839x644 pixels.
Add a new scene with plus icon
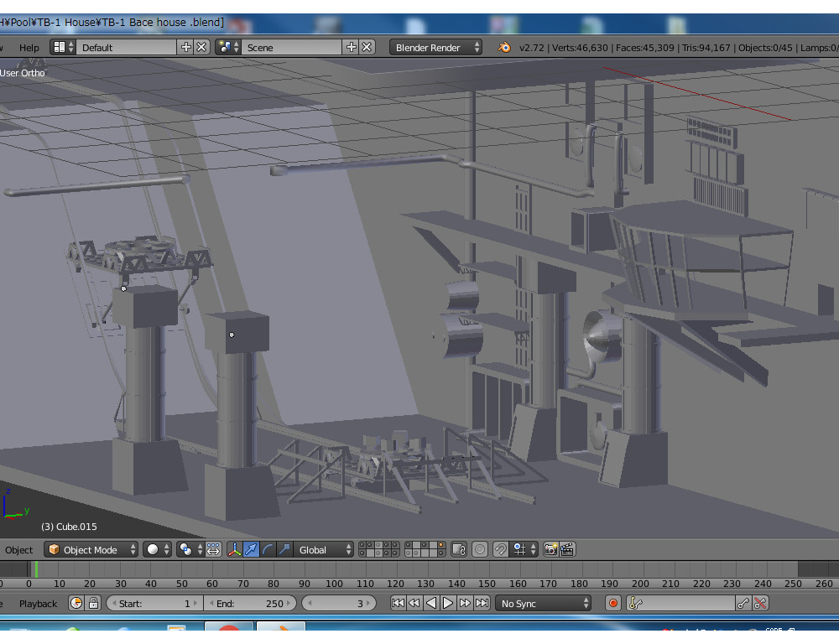[351, 47]
